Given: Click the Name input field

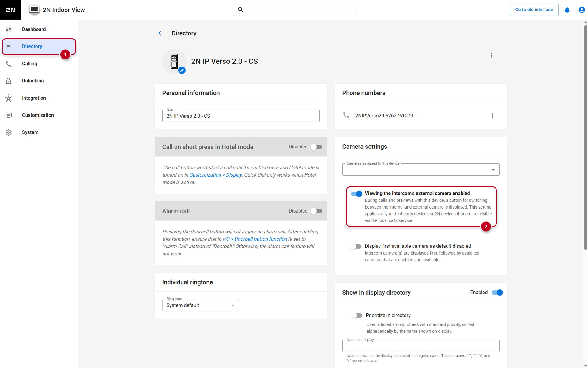Looking at the screenshot, I should [x=241, y=116].
